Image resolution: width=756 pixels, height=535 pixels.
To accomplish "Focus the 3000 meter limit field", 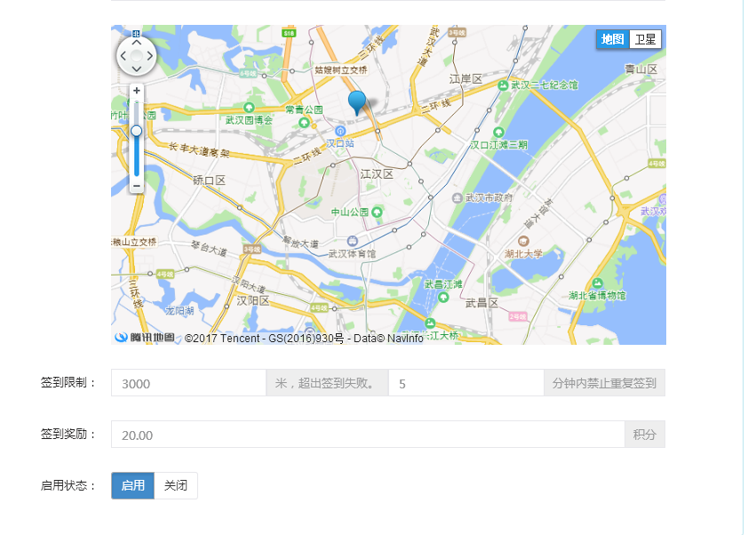I will (x=188, y=383).
